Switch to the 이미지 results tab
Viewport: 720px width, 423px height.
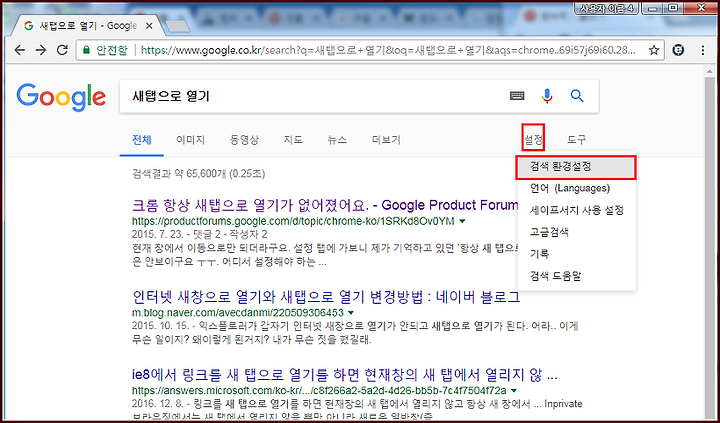[x=190, y=140]
